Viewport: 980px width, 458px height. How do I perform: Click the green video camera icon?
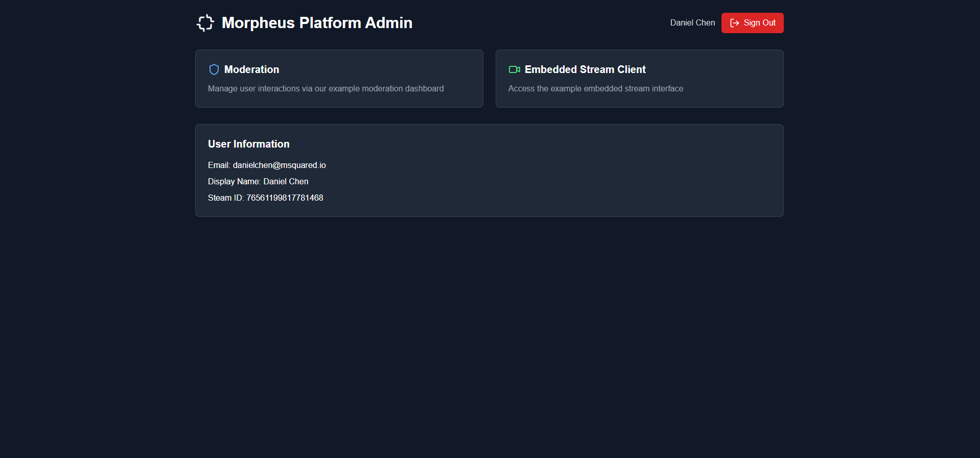[514, 69]
